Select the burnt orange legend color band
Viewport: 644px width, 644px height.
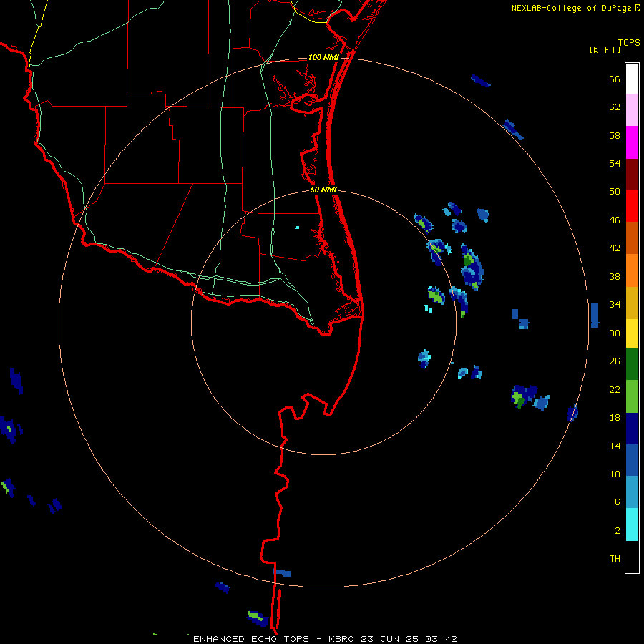pyautogui.click(x=632, y=238)
